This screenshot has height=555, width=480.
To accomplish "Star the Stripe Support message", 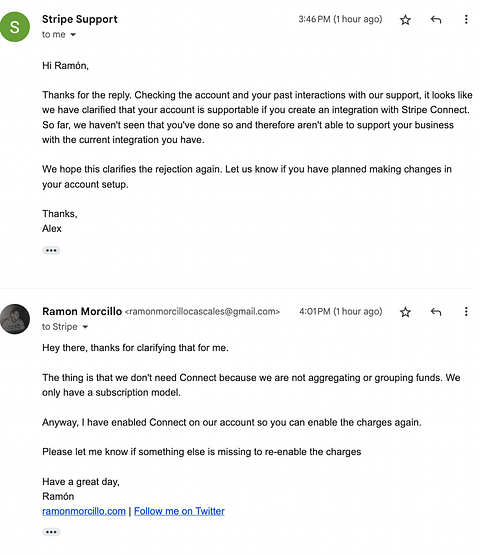I will coord(405,20).
